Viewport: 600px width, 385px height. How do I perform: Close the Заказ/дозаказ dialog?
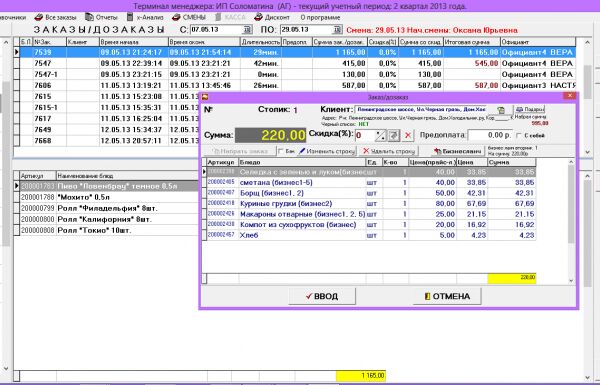point(570,96)
